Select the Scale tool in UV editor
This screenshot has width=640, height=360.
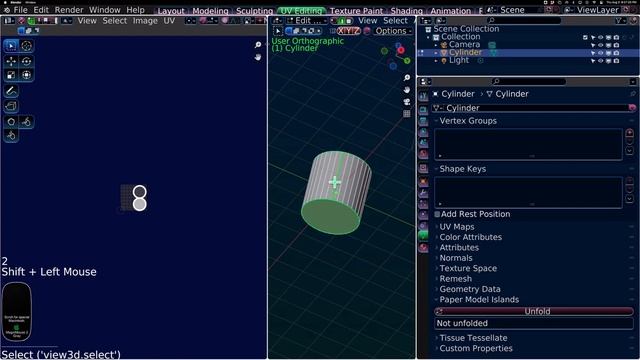pos(11,75)
